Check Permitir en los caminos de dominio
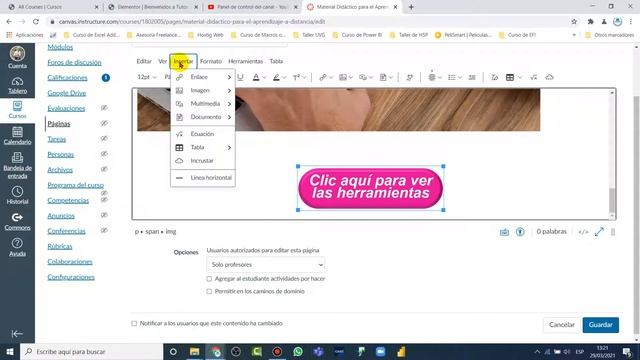This screenshot has height=360, width=640. click(209, 291)
